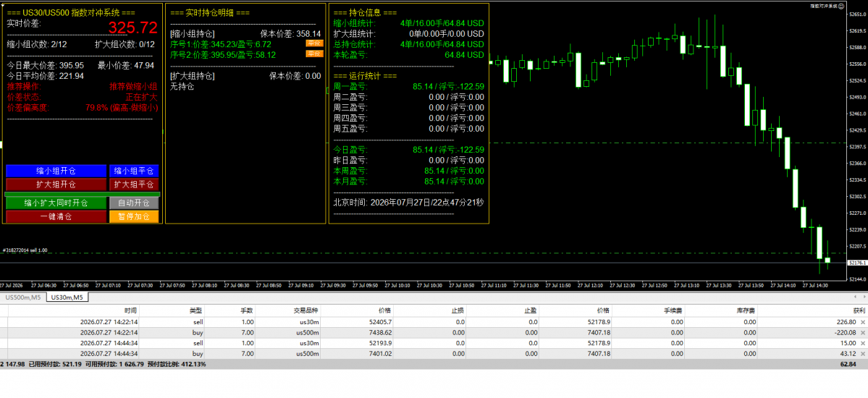Image resolution: width=868 pixels, height=398 pixels.
Task: Click the 本轮盈亏 64.84 USD value
Action: click(x=464, y=55)
